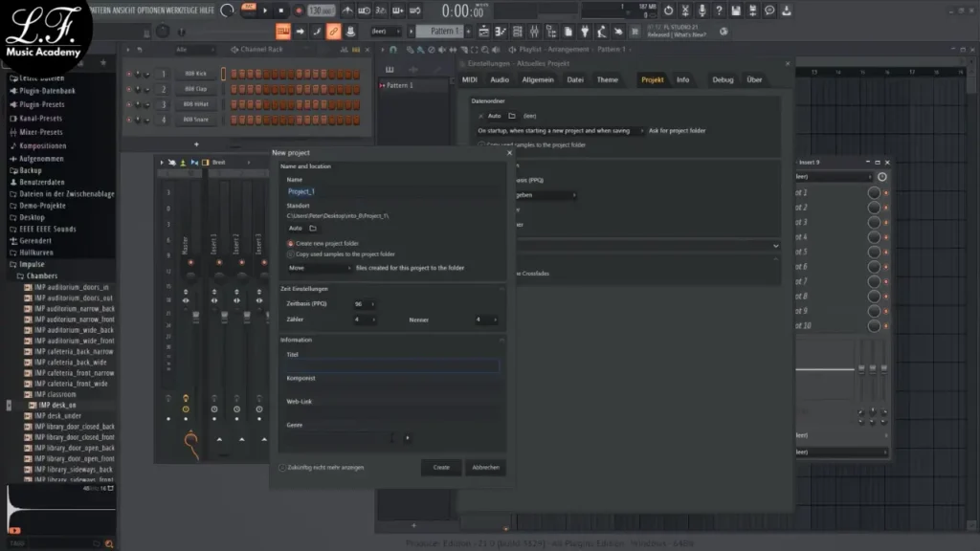
Task: Click the Create button
Action: 441,468
